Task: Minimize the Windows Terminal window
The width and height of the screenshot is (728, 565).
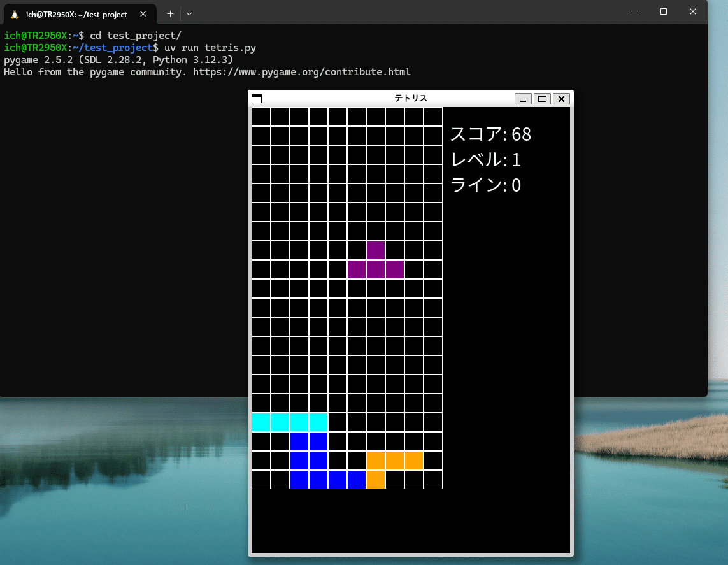Action: pos(634,11)
